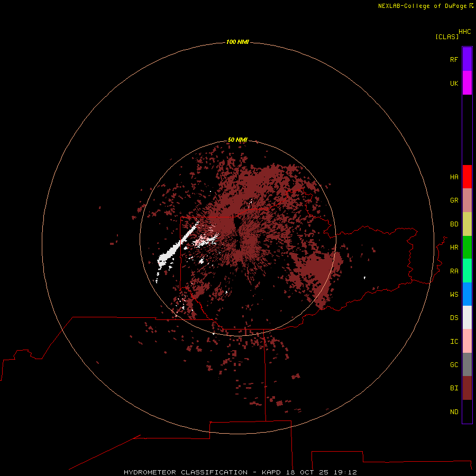Click the RF legend label
Screen dimensions: 476x476
[454, 59]
